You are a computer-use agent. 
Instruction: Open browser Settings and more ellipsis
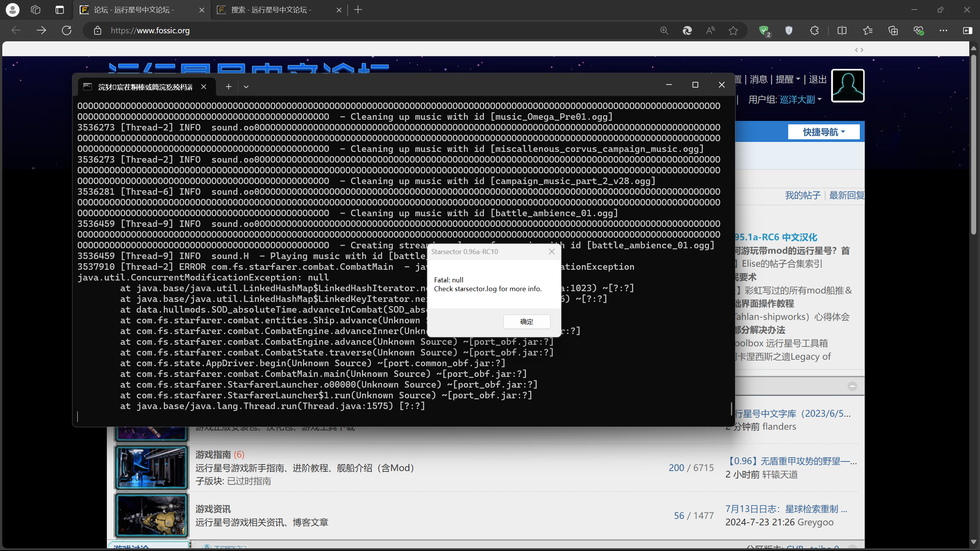(x=943, y=31)
